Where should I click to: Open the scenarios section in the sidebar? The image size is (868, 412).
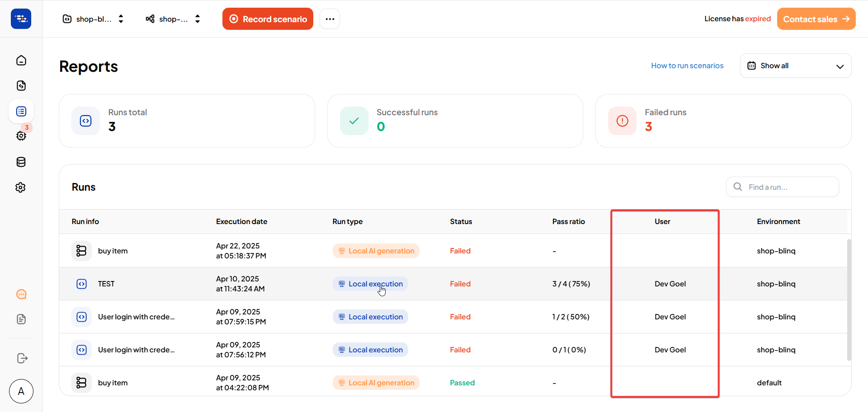21,85
